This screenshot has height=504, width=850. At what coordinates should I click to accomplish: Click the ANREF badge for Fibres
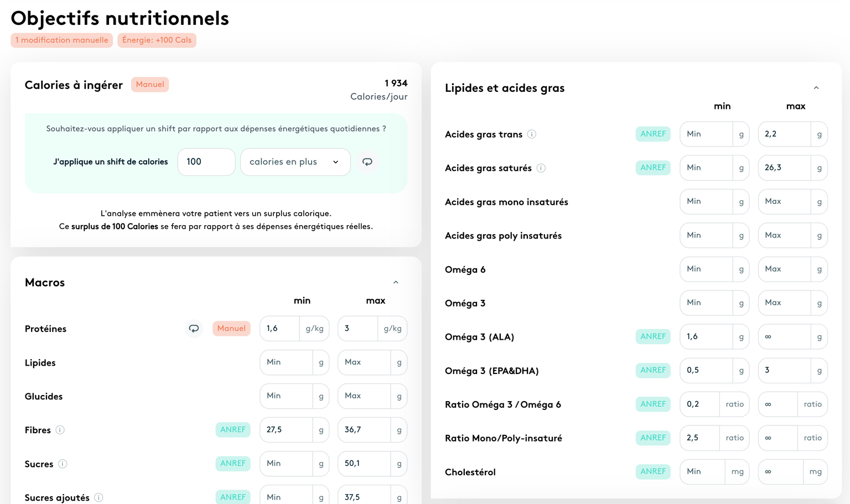point(232,430)
